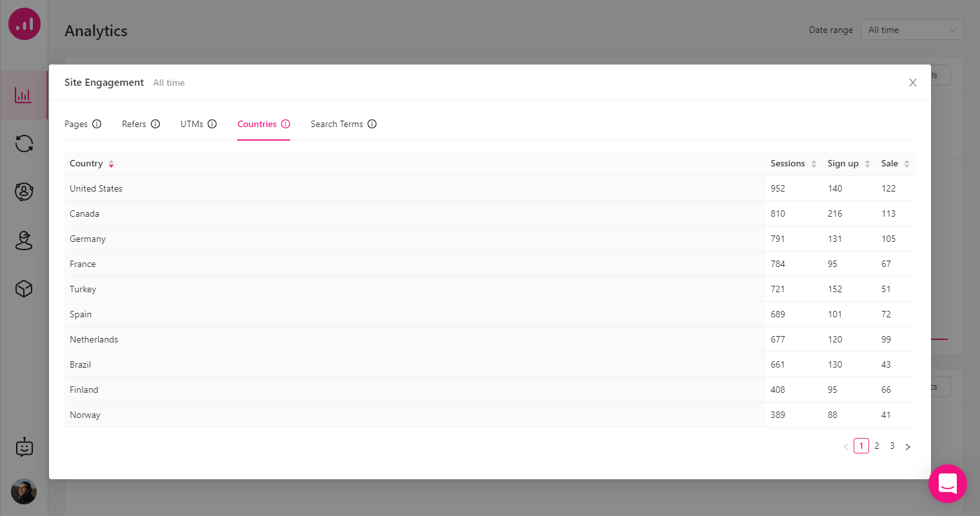Image resolution: width=980 pixels, height=516 pixels.
Task: Switch to the UTMs tab
Action: 191,124
